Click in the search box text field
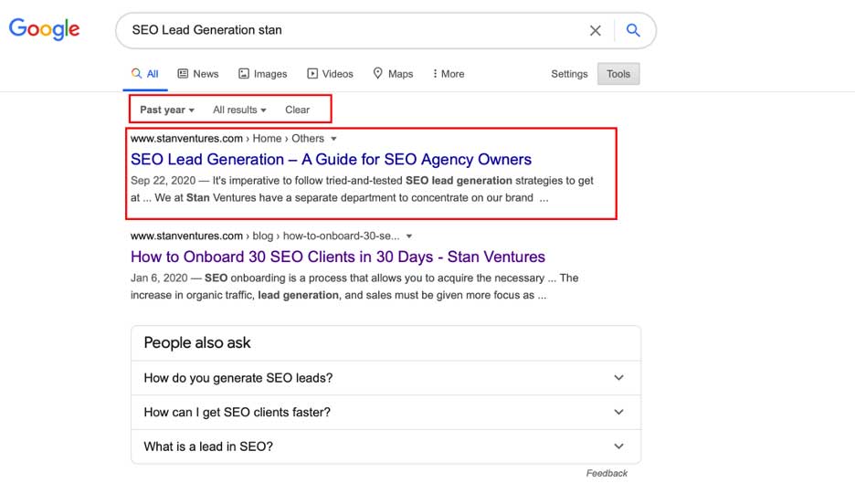 354,30
